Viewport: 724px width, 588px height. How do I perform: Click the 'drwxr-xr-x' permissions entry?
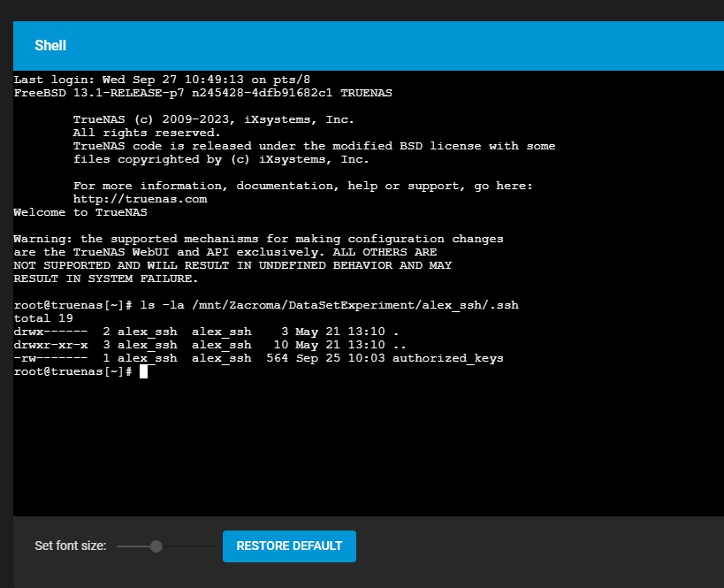click(x=50, y=345)
